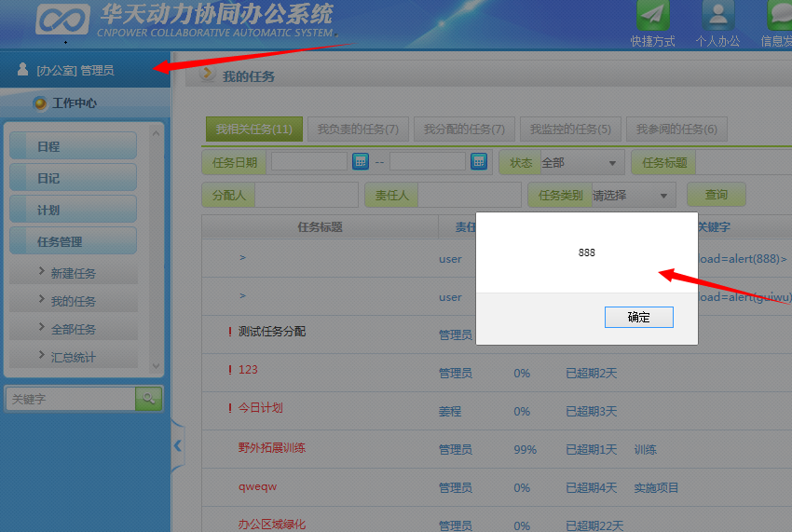
Task: Click the sidebar scrollbar down arrow
Action: coord(157,366)
